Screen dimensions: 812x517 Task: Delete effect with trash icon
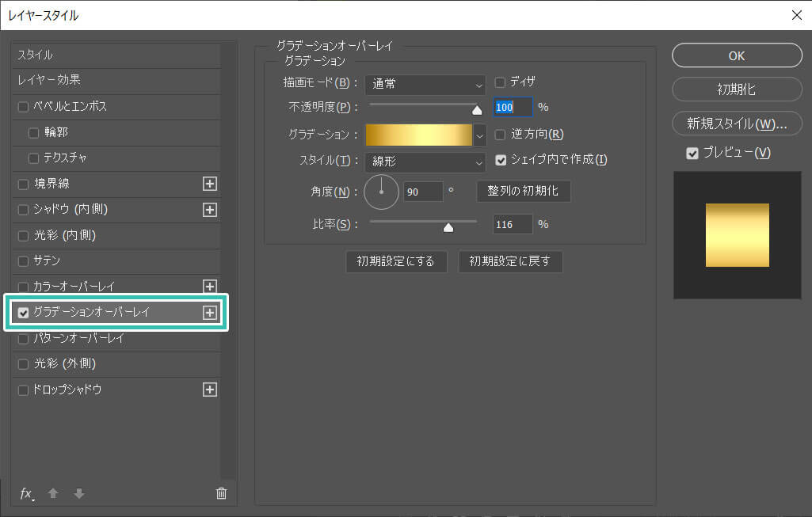click(x=221, y=493)
